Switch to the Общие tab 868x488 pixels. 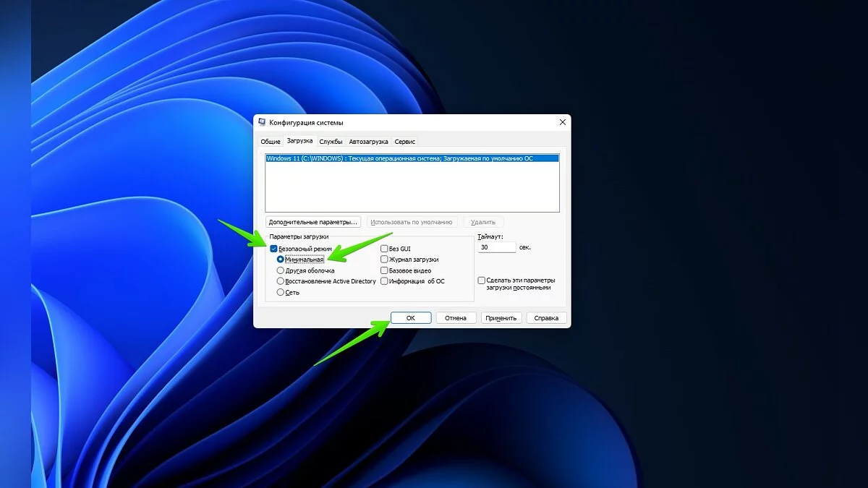(271, 142)
